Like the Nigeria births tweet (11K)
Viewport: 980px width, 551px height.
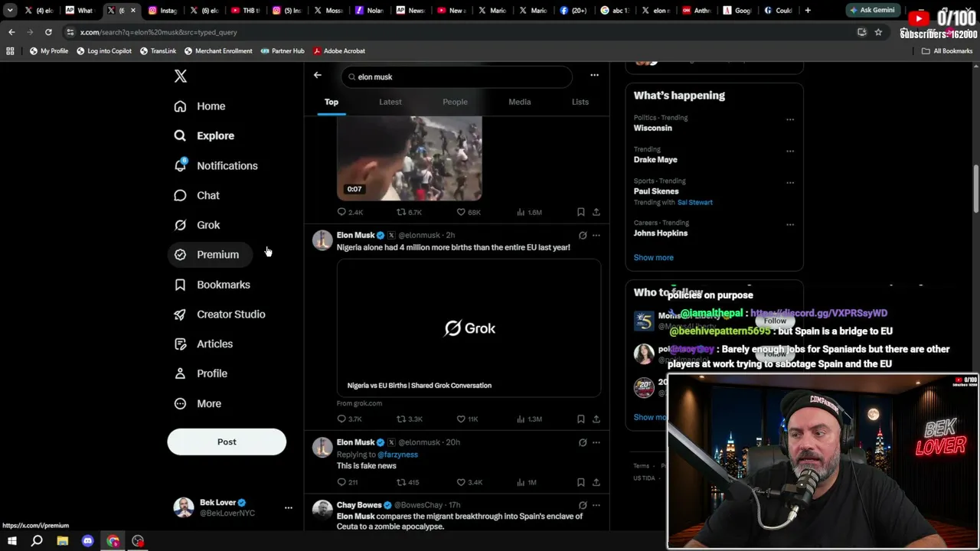pos(467,419)
